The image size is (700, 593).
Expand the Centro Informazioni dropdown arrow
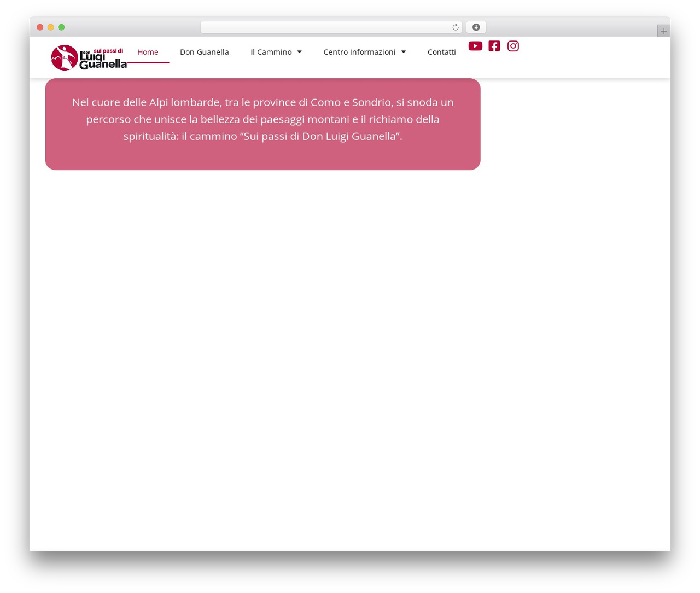click(x=404, y=52)
